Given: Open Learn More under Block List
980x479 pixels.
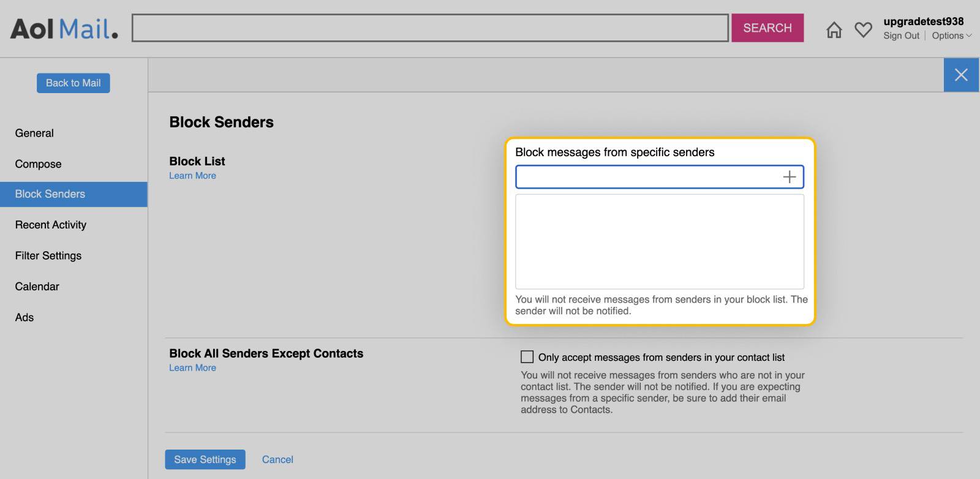Looking at the screenshot, I should click(192, 175).
